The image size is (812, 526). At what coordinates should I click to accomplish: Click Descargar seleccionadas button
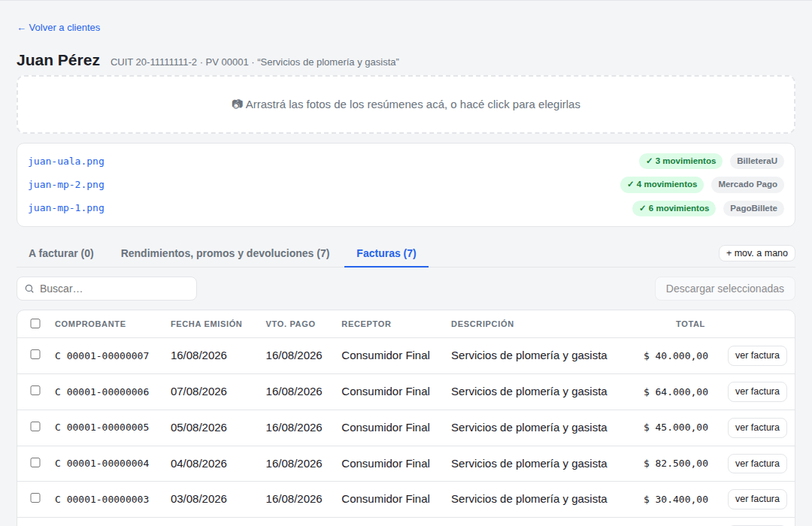(x=725, y=289)
